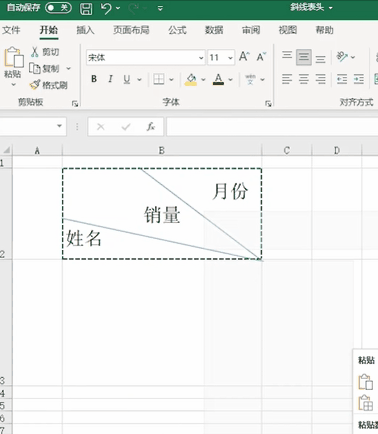Open the 公式 ribbon tab
This screenshot has width=378, height=434.
[x=177, y=30]
